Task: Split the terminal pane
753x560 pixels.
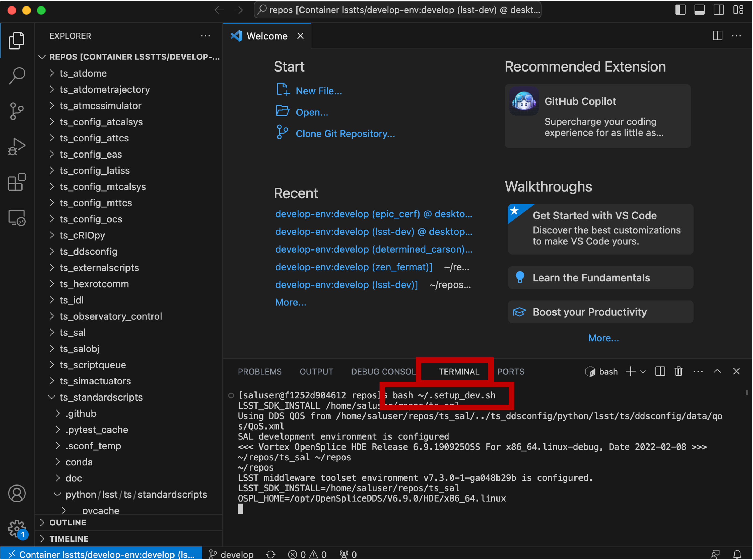Action: [660, 372]
